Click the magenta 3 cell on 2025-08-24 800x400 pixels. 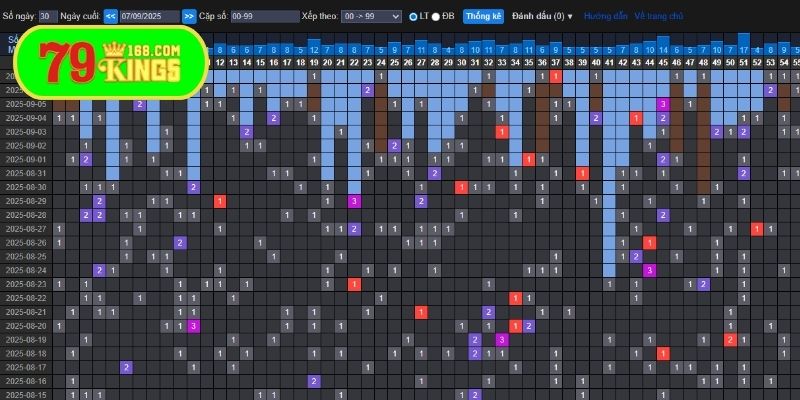(649, 270)
